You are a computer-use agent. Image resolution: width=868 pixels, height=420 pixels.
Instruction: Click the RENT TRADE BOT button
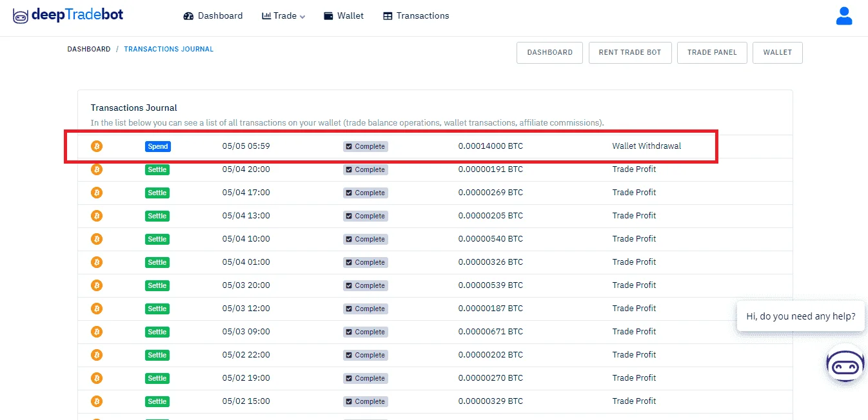point(630,53)
